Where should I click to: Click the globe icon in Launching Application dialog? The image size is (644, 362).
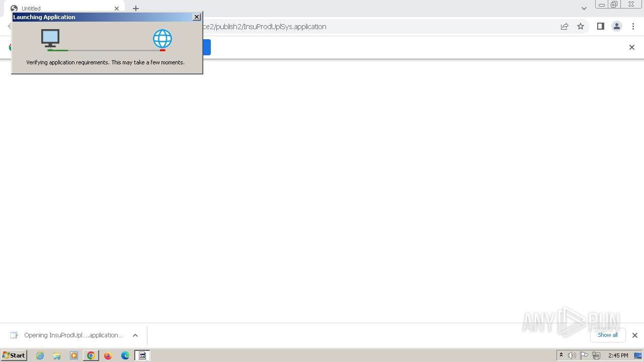163,39
